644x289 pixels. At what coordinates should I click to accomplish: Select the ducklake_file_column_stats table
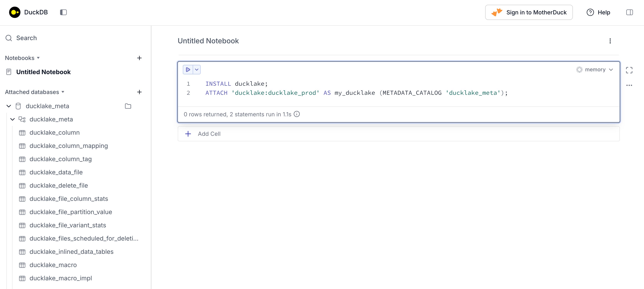point(69,199)
